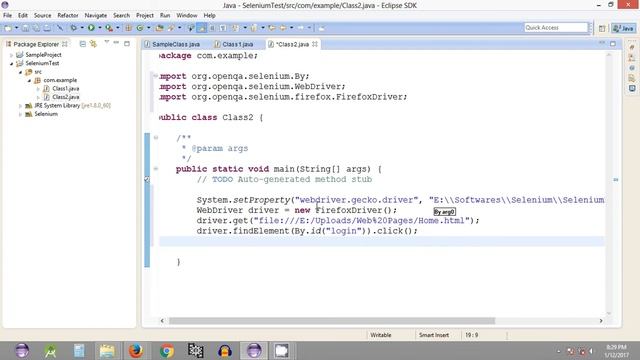Open the Source menu
640x360 pixels.
tap(42, 16)
